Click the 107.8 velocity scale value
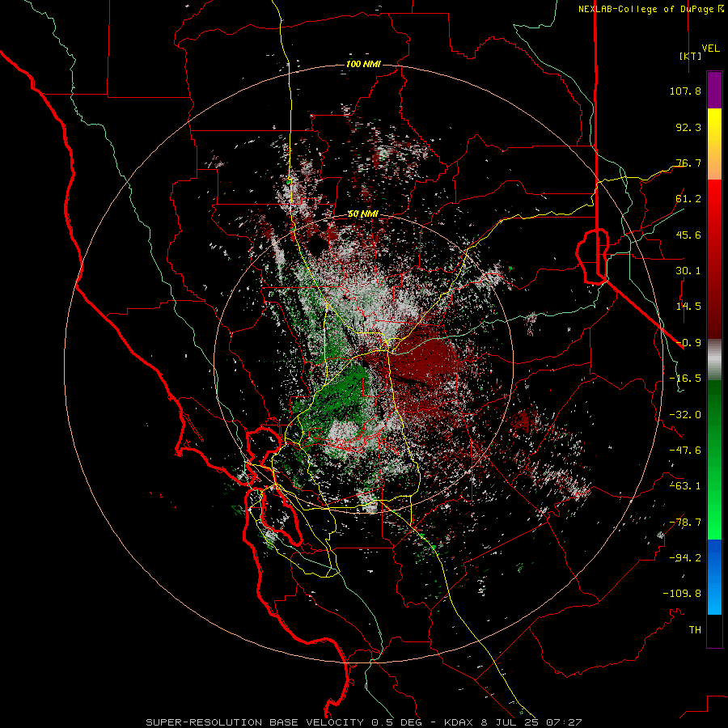728x728 pixels. pos(685,91)
